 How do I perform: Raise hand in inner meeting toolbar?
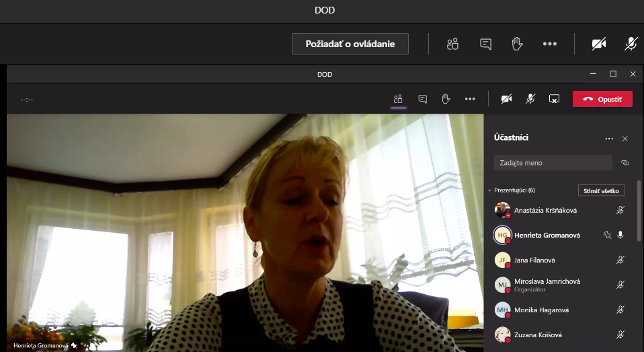(446, 99)
